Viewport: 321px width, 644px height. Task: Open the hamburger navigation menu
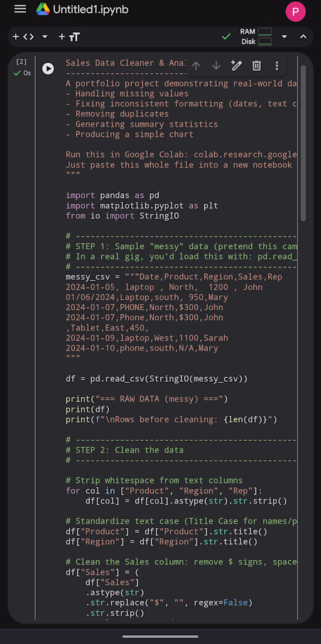pos(20,9)
